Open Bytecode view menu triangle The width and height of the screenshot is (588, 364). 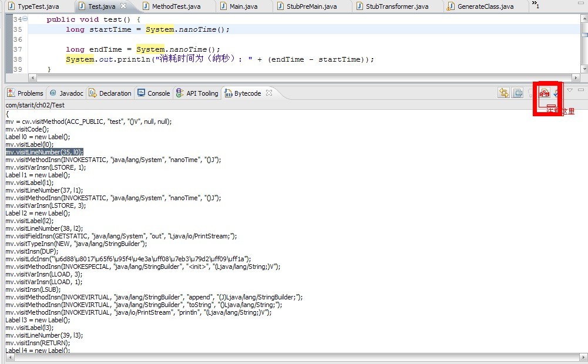click(570, 90)
